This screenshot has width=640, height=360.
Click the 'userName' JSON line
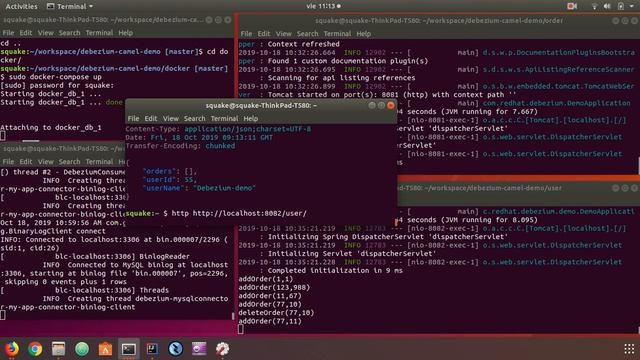point(199,188)
